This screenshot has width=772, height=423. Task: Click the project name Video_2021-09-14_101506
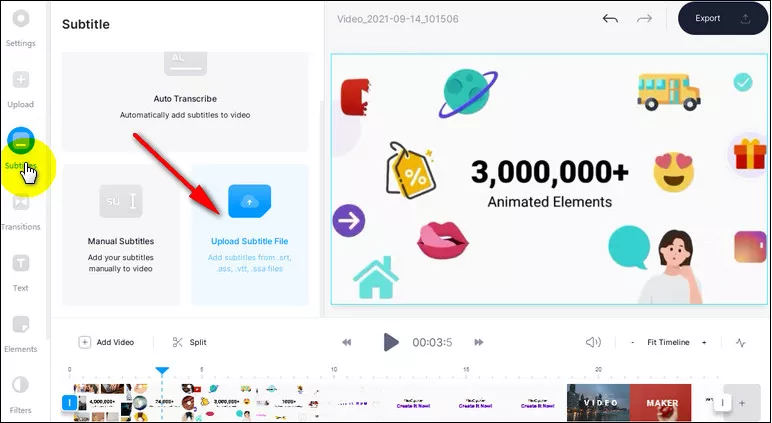click(x=397, y=19)
